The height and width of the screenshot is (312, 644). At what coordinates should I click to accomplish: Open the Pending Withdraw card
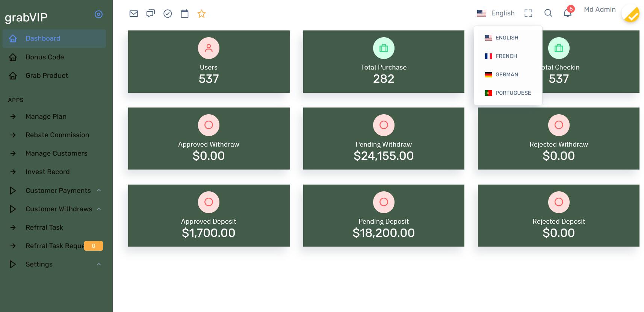pyautogui.click(x=384, y=138)
